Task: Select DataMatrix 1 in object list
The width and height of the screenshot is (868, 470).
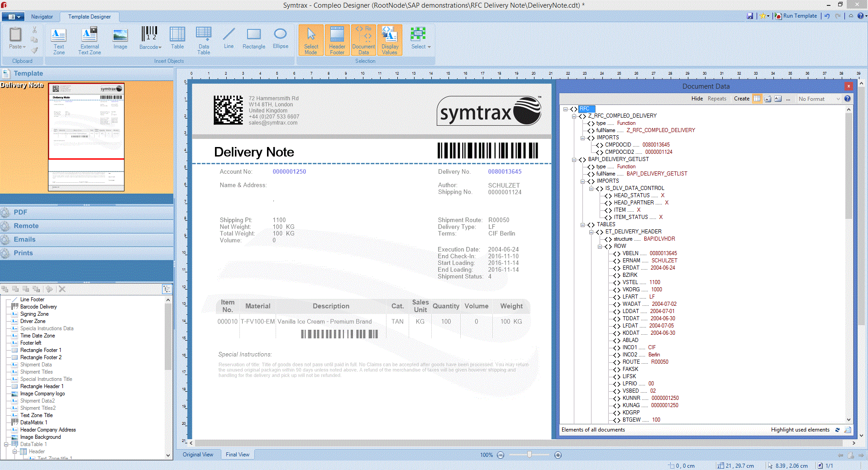Action: 33,423
